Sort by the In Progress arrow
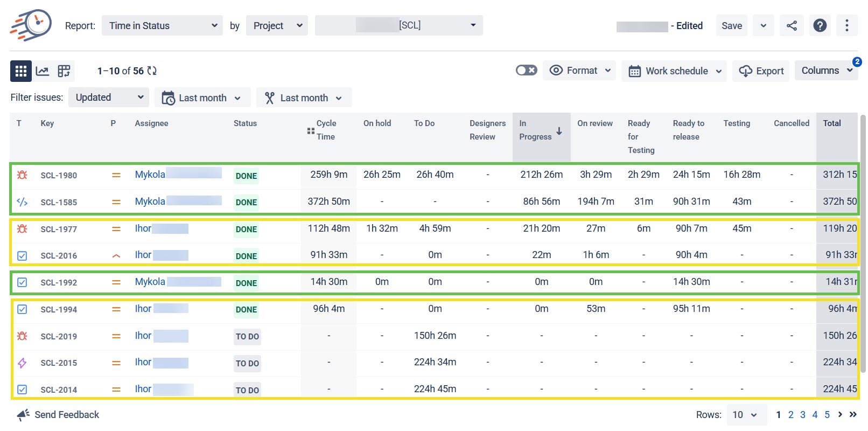Screen dimensions: 868x431 (559, 130)
